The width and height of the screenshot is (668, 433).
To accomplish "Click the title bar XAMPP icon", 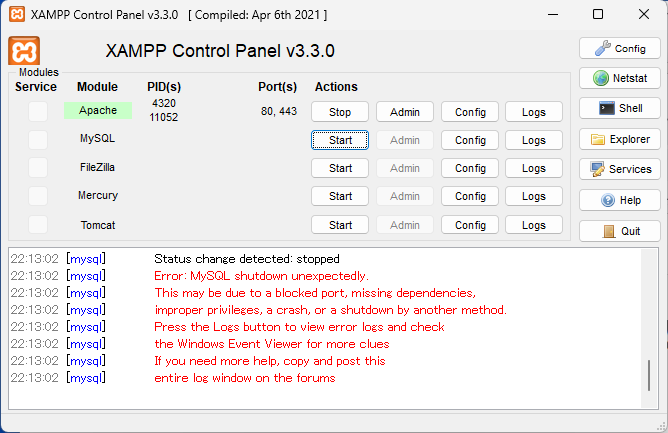I will coord(15,15).
